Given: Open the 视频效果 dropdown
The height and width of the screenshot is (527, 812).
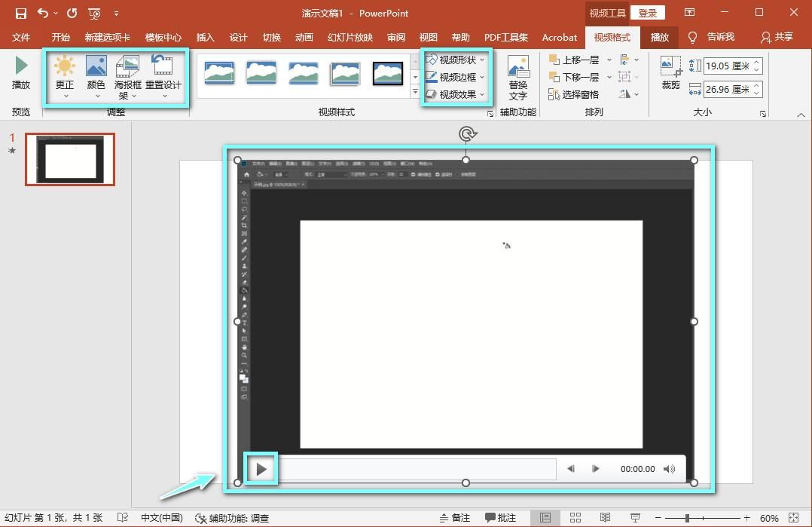Looking at the screenshot, I should (456, 94).
